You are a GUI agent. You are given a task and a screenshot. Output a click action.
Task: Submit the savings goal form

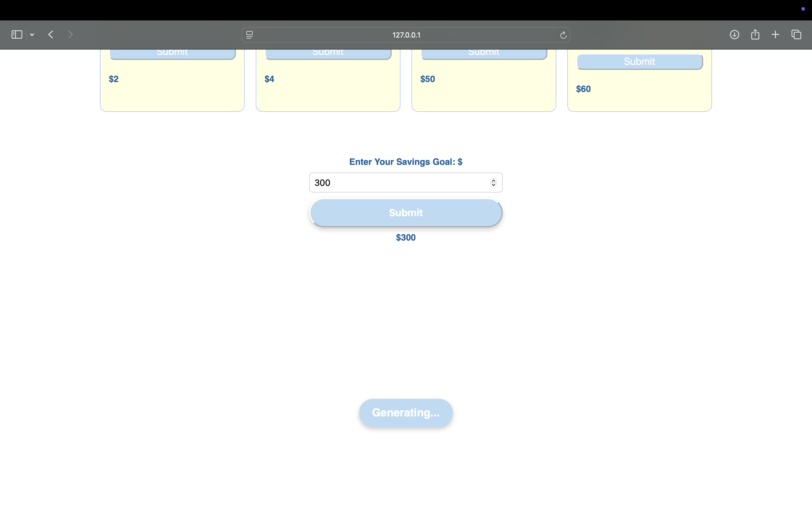tap(406, 213)
